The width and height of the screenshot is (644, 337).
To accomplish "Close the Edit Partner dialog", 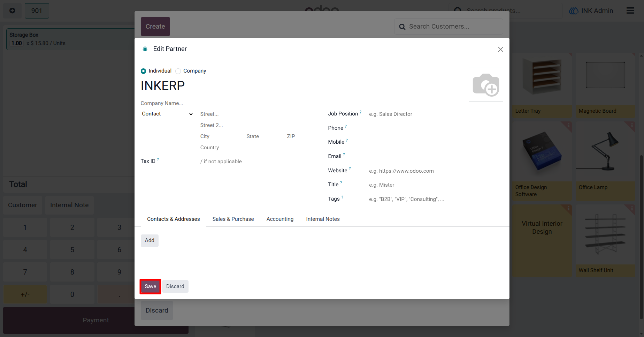I will tap(500, 49).
